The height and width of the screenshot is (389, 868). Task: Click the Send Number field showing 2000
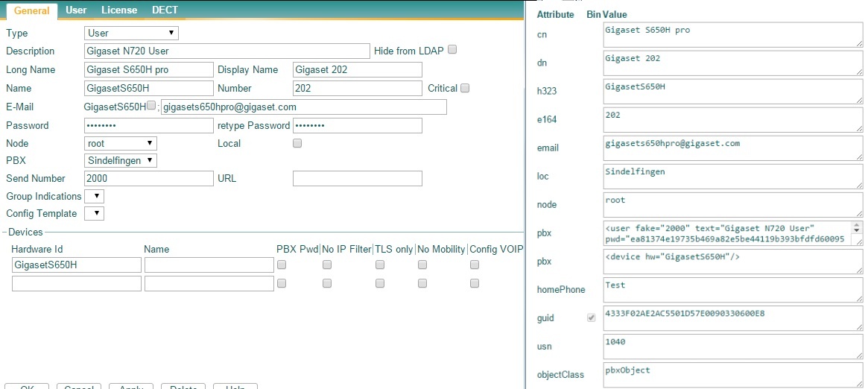point(149,178)
